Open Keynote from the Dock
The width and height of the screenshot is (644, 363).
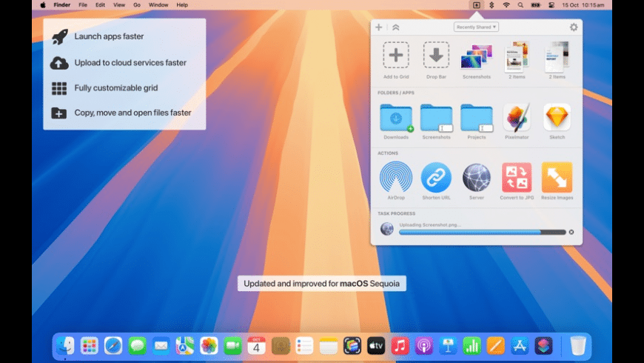[x=448, y=345]
